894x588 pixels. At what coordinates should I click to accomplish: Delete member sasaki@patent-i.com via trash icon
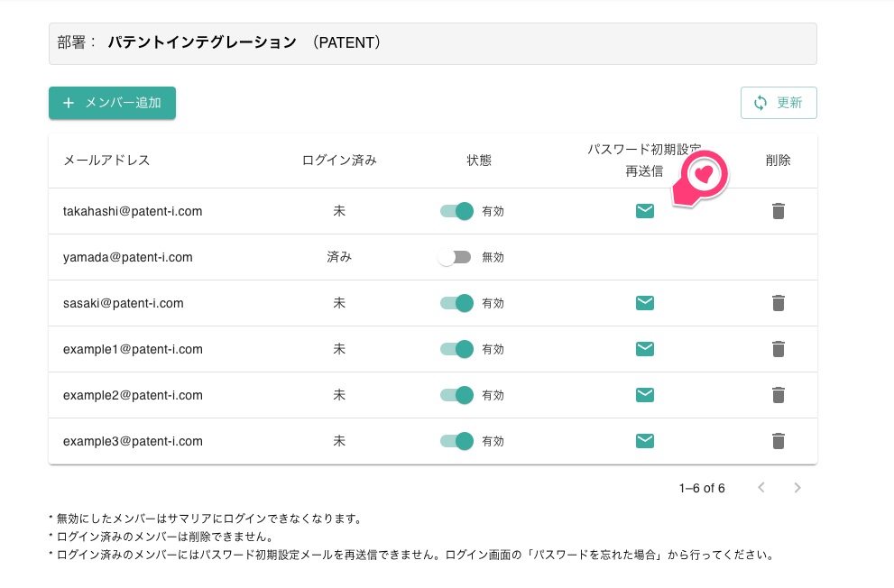pyautogui.click(x=779, y=302)
